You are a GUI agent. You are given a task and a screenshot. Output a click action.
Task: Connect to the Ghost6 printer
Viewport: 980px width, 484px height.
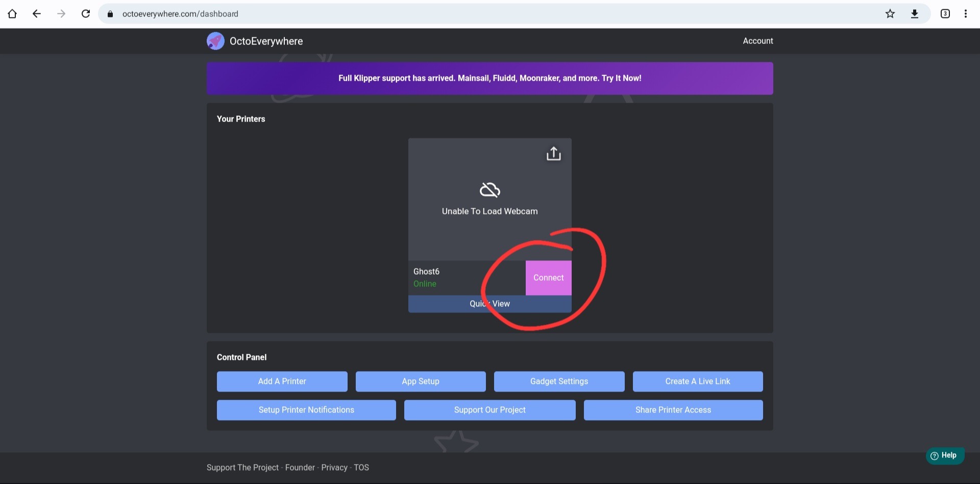(x=549, y=278)
